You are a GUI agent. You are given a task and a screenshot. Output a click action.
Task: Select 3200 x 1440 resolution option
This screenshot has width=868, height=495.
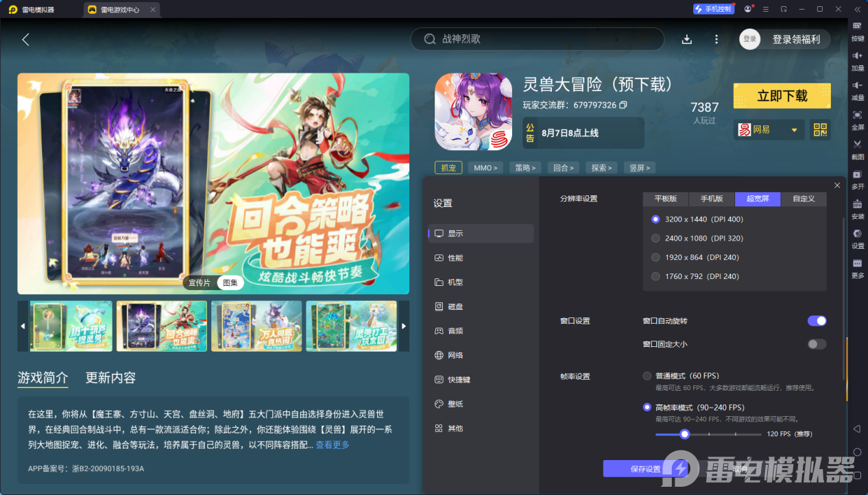[x=697, y=219]
